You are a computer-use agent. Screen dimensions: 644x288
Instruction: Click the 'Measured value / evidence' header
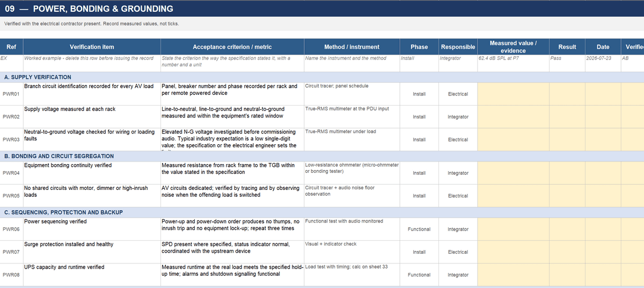click(513, 47)
